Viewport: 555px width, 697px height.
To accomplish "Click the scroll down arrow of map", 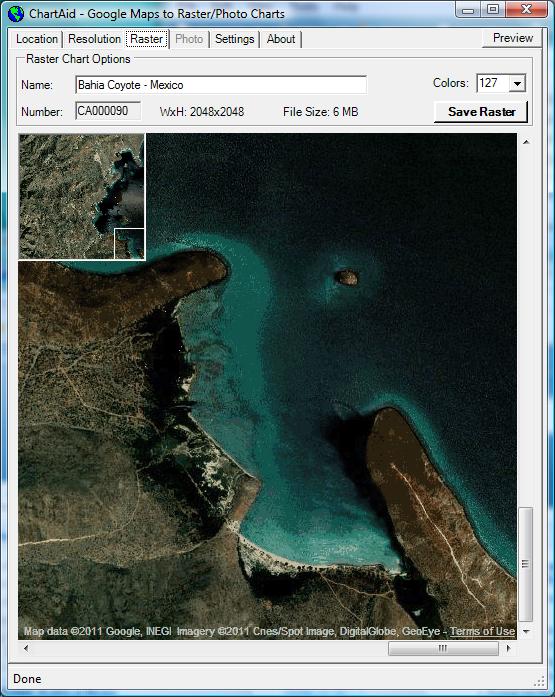I will point(526,631).
